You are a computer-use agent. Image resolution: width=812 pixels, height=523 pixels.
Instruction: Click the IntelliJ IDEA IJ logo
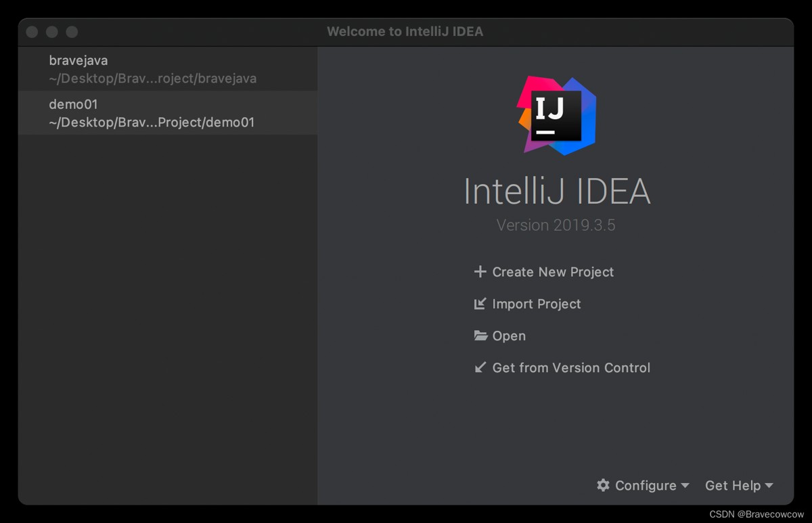point(556,116)
